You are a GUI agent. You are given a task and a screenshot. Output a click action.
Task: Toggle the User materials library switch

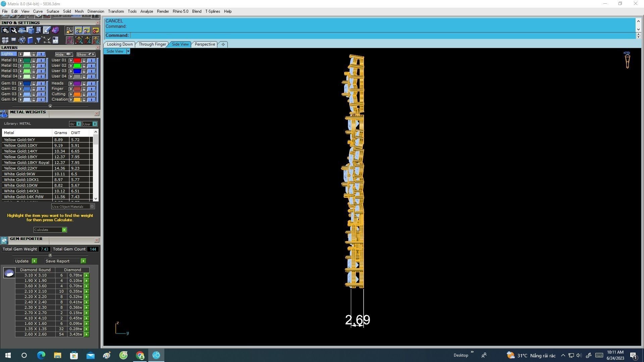point(95,124)
